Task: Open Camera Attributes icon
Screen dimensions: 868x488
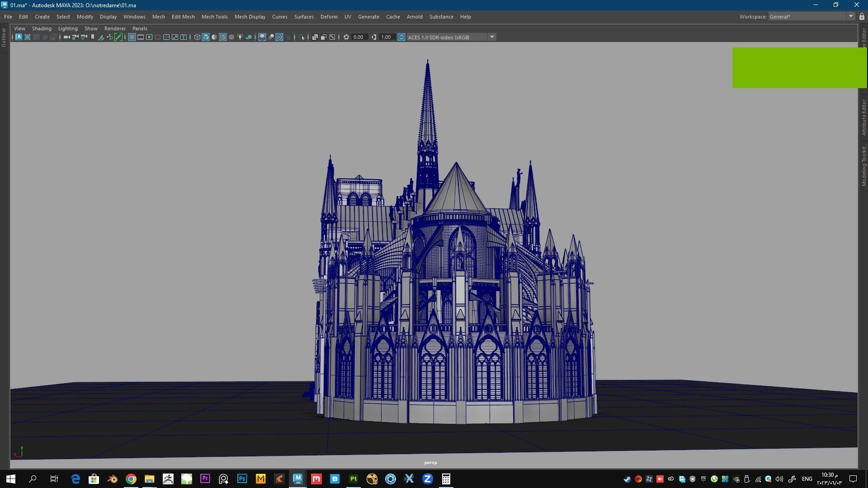Action: point(84,37)
